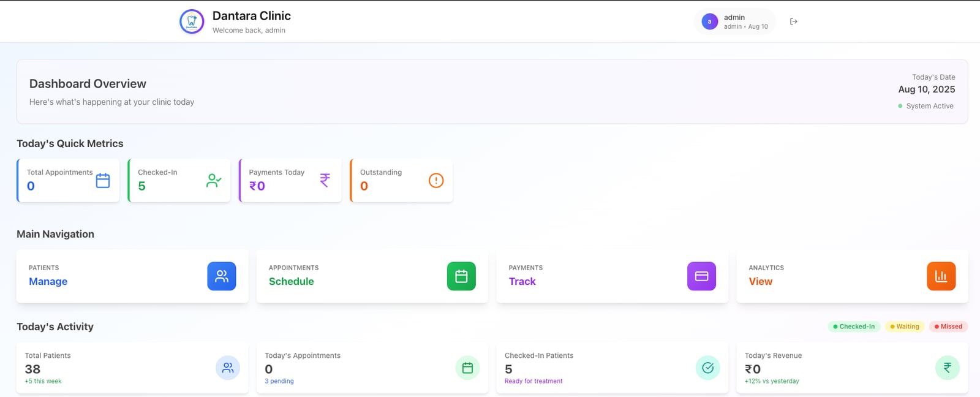Click the 'Aug 10, 2025' date
The image size is (980, 397).
927,89
